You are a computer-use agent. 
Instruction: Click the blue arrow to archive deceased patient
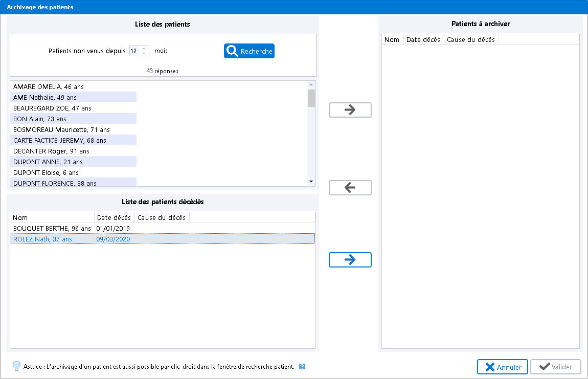(350, 260)
